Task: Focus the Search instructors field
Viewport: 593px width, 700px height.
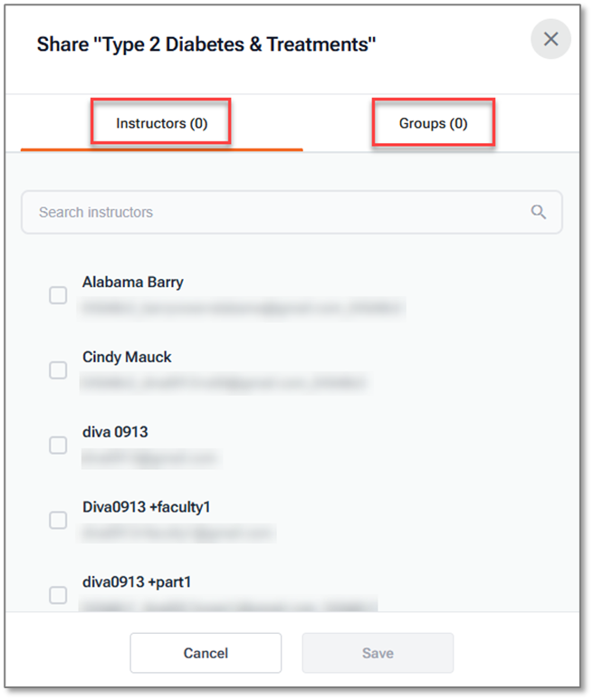Action: (x=272, y=212)
